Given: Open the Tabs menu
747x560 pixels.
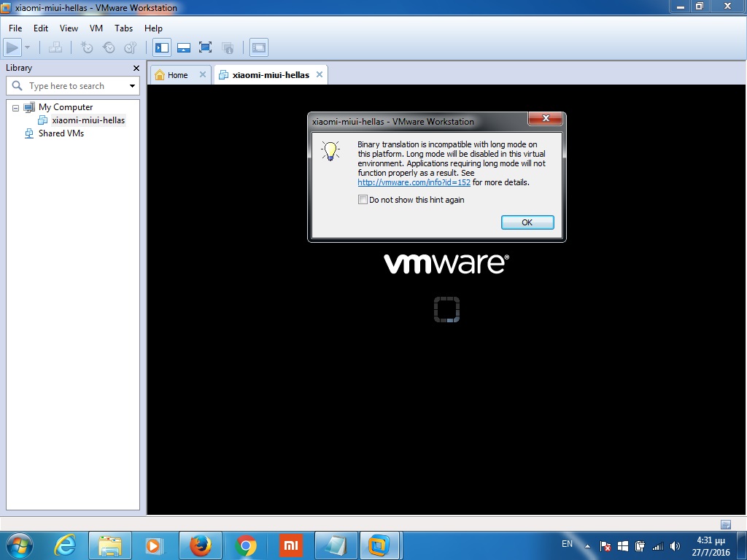Looking at the screenshot, I should (123, 28).
